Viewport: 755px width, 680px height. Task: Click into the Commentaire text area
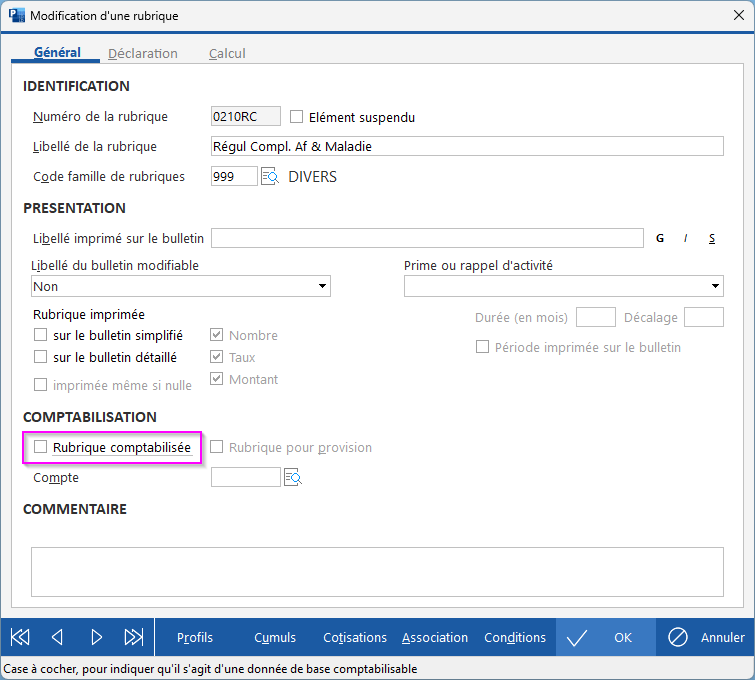377,571
